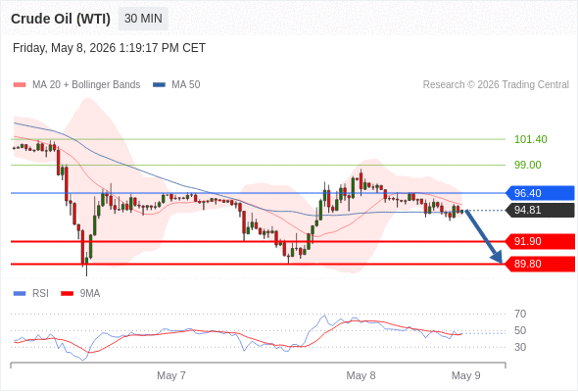Select the 94.81 current price tag
This screenshot has width=578, height=392.
click(540, 210)
